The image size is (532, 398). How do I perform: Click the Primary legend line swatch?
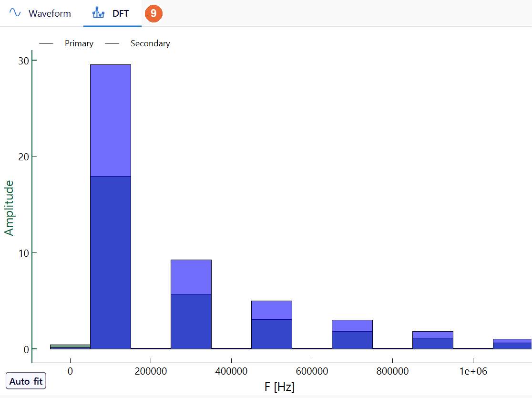[46, 43]
